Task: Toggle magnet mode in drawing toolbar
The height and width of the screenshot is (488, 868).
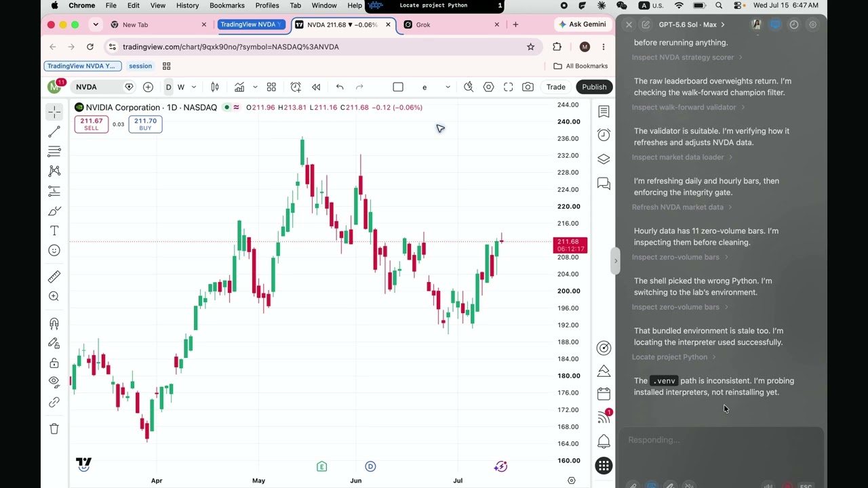Action: [54, 323]
